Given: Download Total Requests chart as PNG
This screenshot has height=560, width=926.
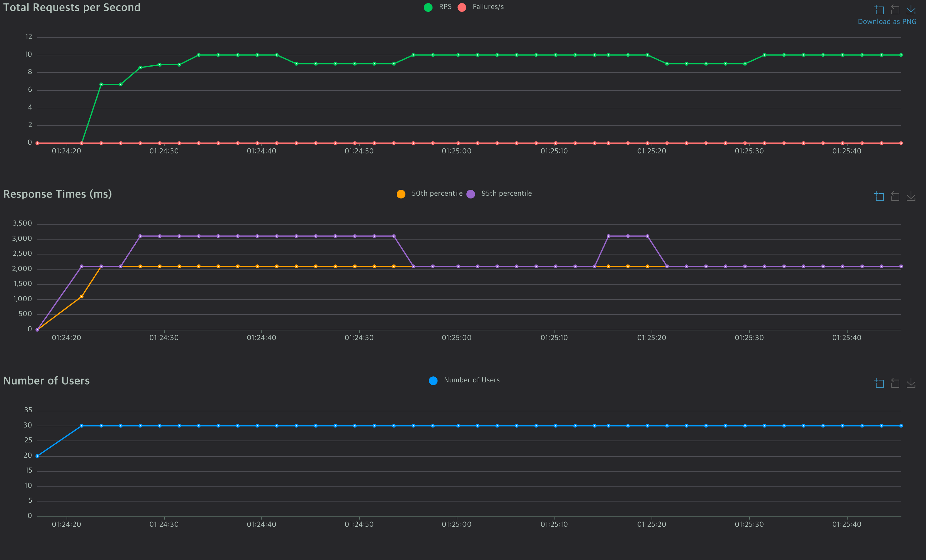Looking at the screenshot, I should pos(911,9).
